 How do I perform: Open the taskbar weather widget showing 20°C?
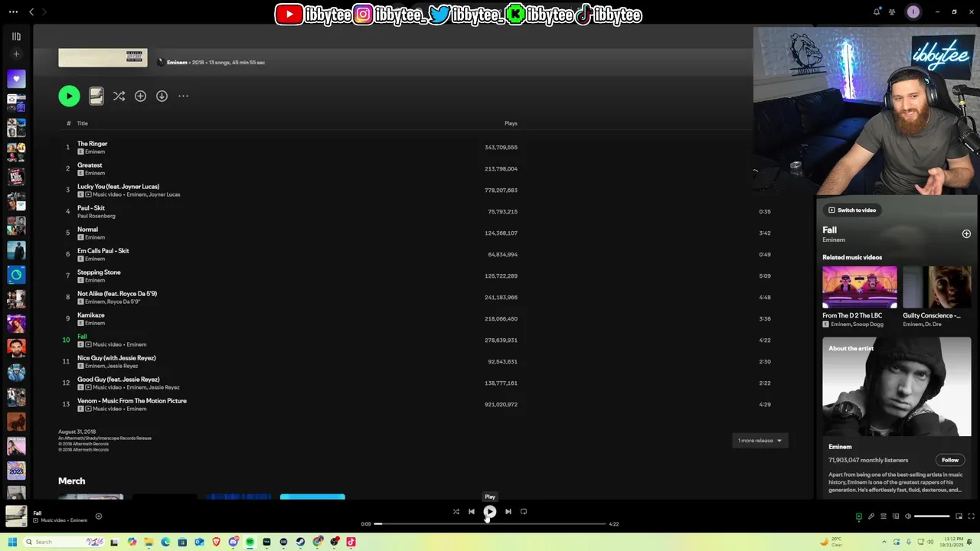(831, 542)
